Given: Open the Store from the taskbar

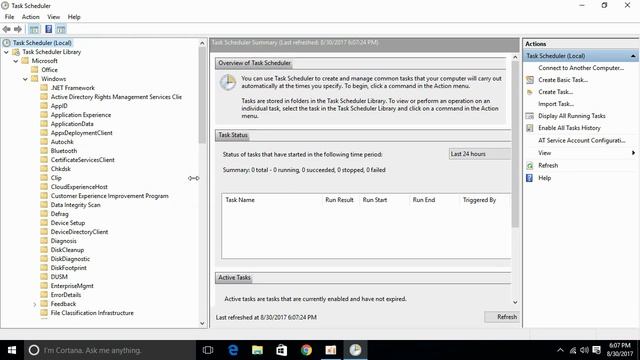Looking at the screenshot, I should tap(282, 350).
